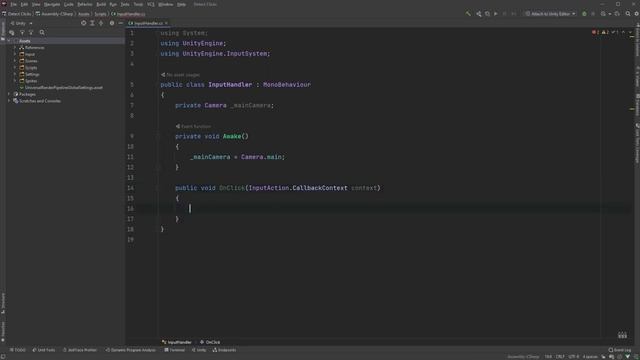
Task: Expand the Settings folder
Action: click(x=16, y=74)
